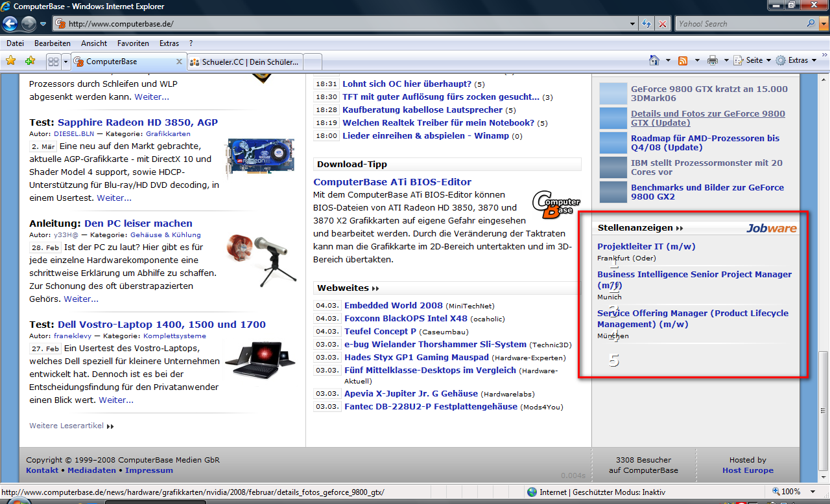Click the Dell Vostro laptops thumbnail
The width and height of the screenshot is (830, 504).
click(260, 360)
